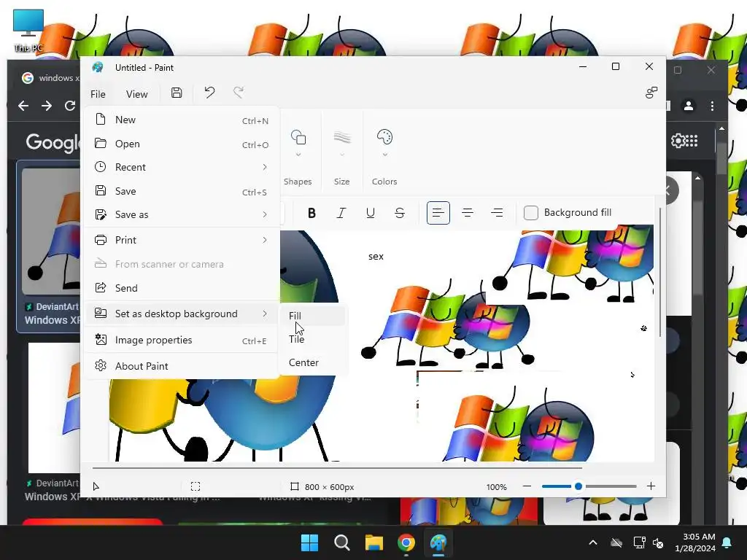Align text center

pyautogui.click(x=468, y=213)
